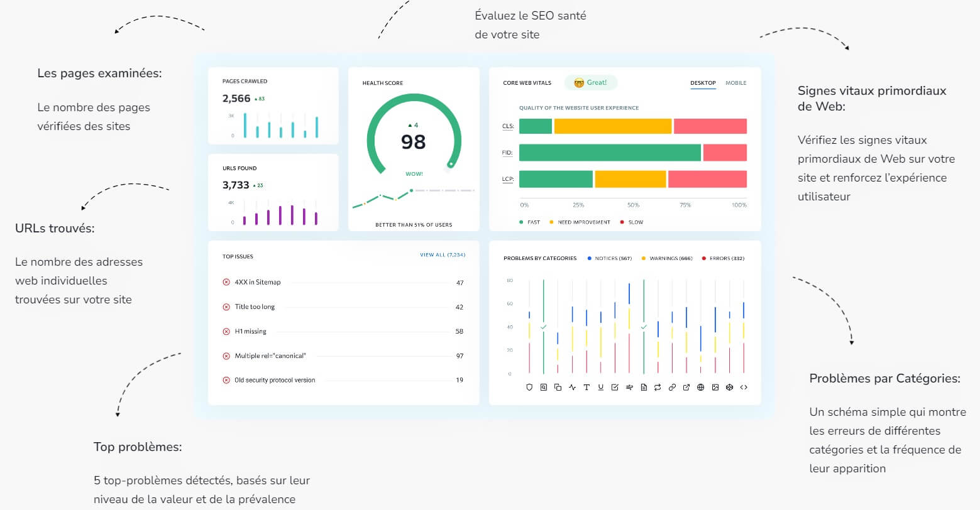
Task: Click the HEALTH SCORE card title
Action: point(383,83)
